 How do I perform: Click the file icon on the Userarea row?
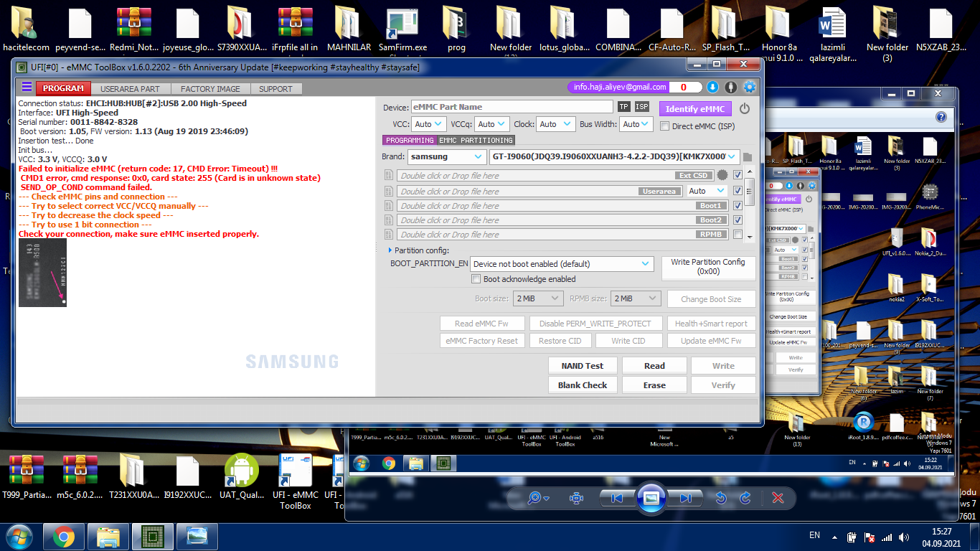(x=389, y=191)
